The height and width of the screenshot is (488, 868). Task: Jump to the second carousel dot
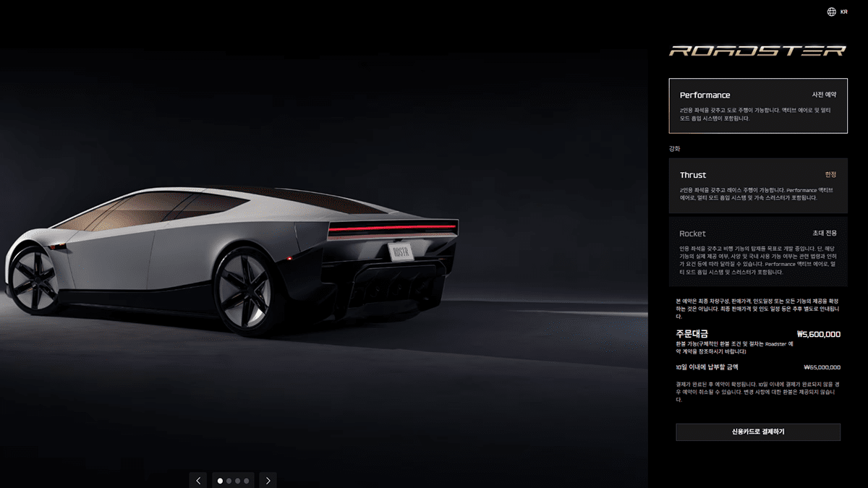tap(229, 480)
